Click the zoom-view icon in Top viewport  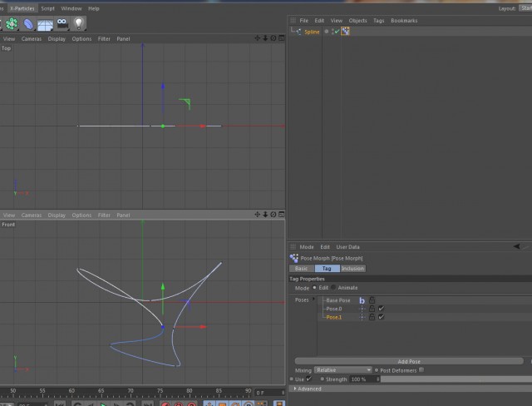click(x=265, y=38)
